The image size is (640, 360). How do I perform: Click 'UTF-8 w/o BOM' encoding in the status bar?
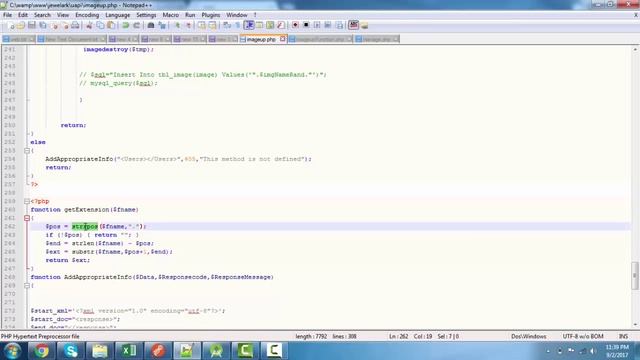point(583,336)
